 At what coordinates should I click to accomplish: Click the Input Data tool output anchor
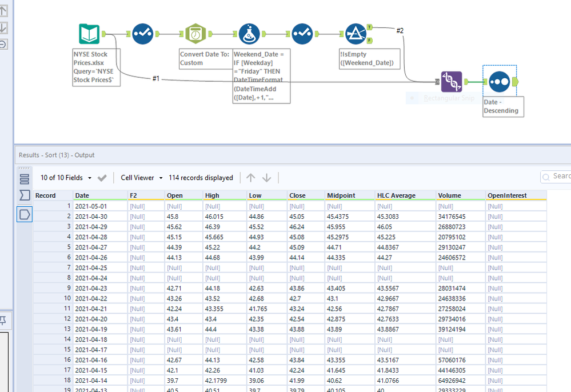point(104,34)
